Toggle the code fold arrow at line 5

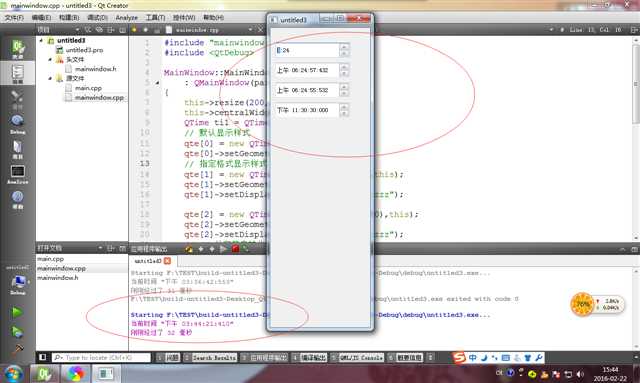click(x=158, y=83)
